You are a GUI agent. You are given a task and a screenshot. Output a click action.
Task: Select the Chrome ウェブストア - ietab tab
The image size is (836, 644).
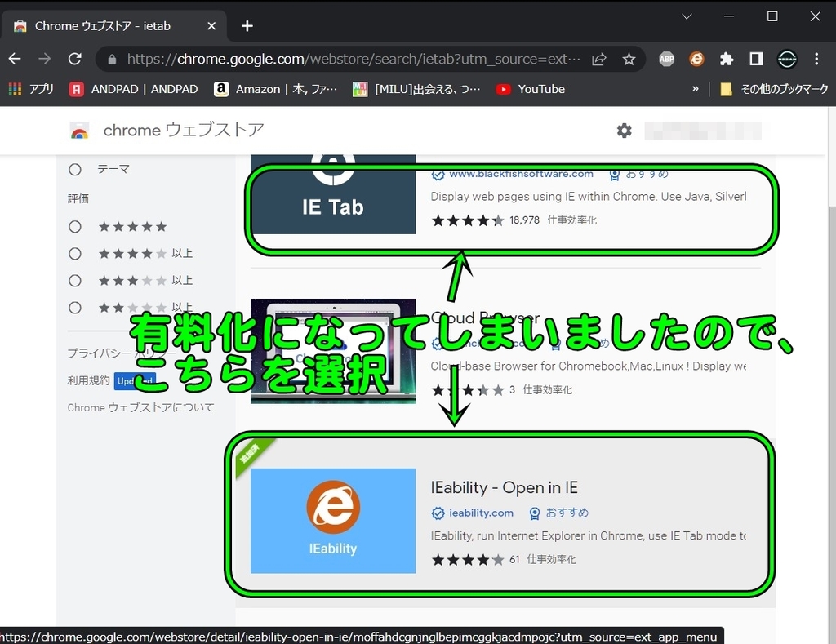click(114, 25)
